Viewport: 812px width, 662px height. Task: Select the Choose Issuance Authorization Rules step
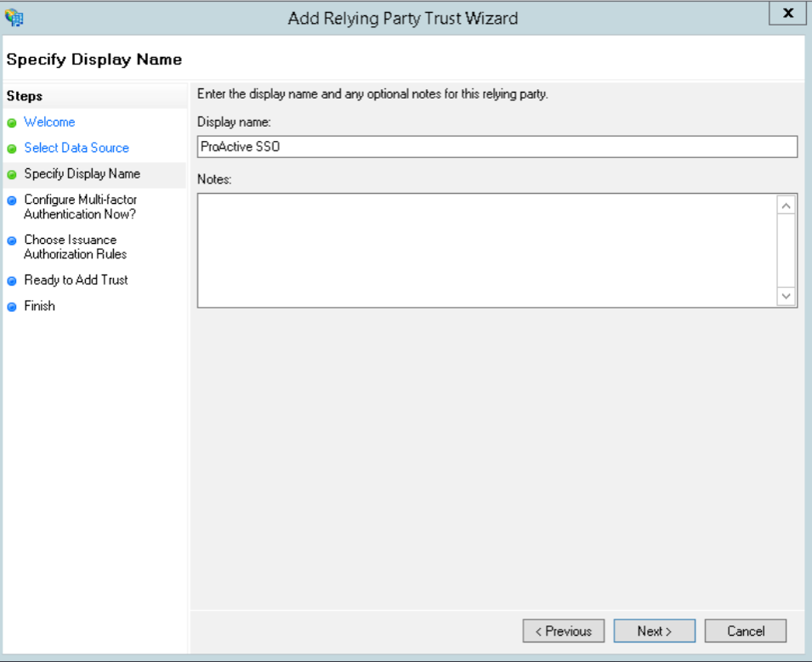click(x=76, y=247)
